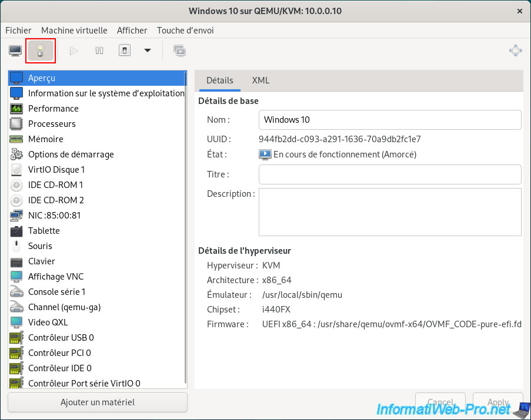This screenshot has height=420, width=531.
Task: Select the IDE CD-ROM 1 disc icon
Action: pyautogui.click(x=16, y=185)
